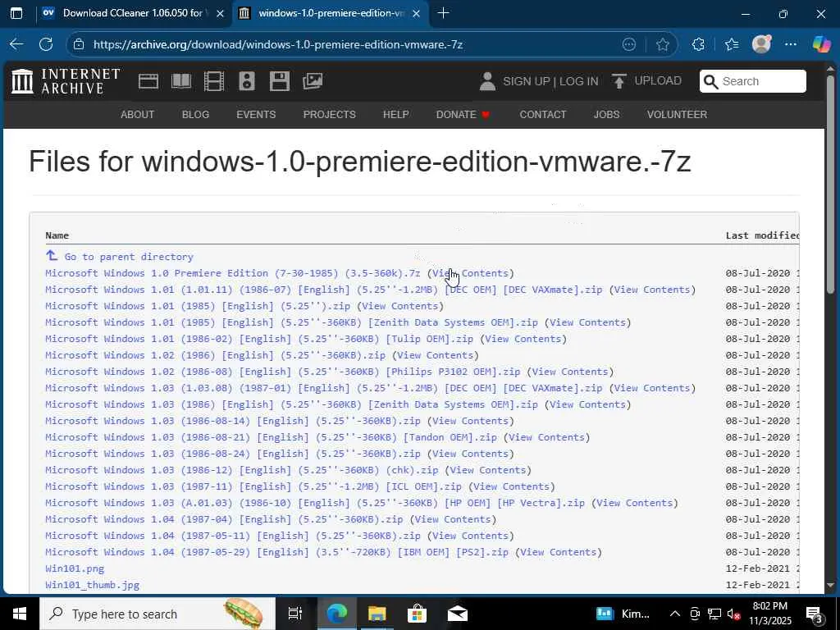
Task: Click the SIGN UP link
Action: click(526, 81)
